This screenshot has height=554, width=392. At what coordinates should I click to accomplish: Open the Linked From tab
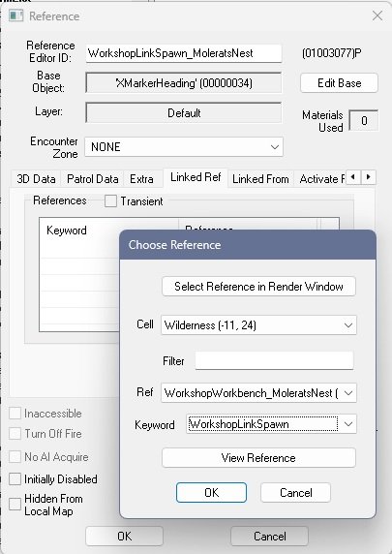260,179
